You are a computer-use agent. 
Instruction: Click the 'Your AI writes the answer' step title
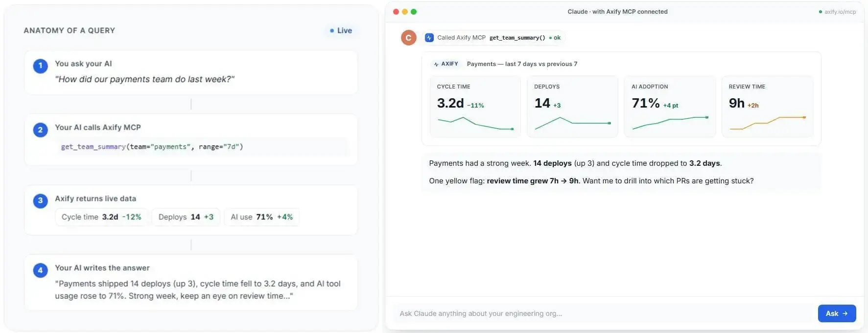[x=102, y=268]
